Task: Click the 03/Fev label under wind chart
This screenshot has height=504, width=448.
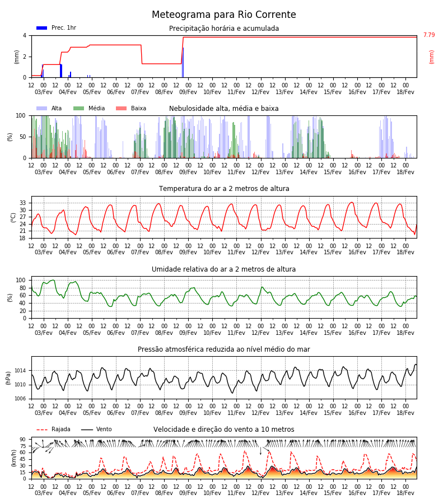Action: point(44,493)
